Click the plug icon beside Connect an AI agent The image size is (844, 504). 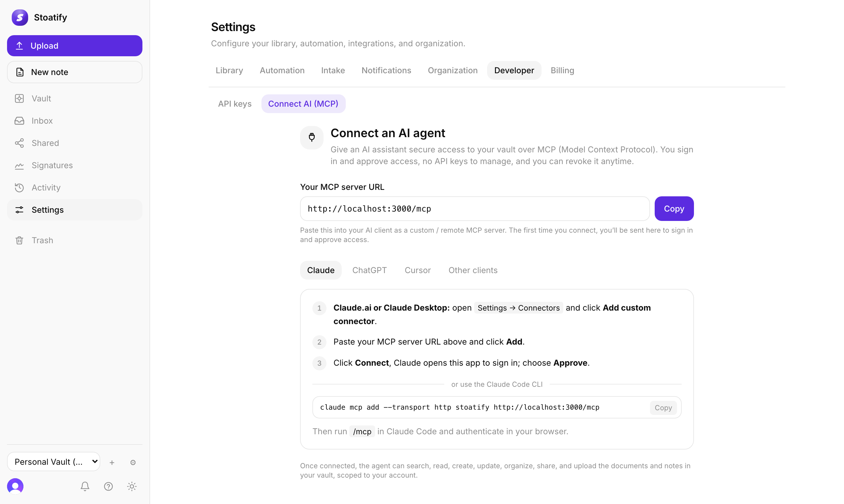tap(312, 137)
